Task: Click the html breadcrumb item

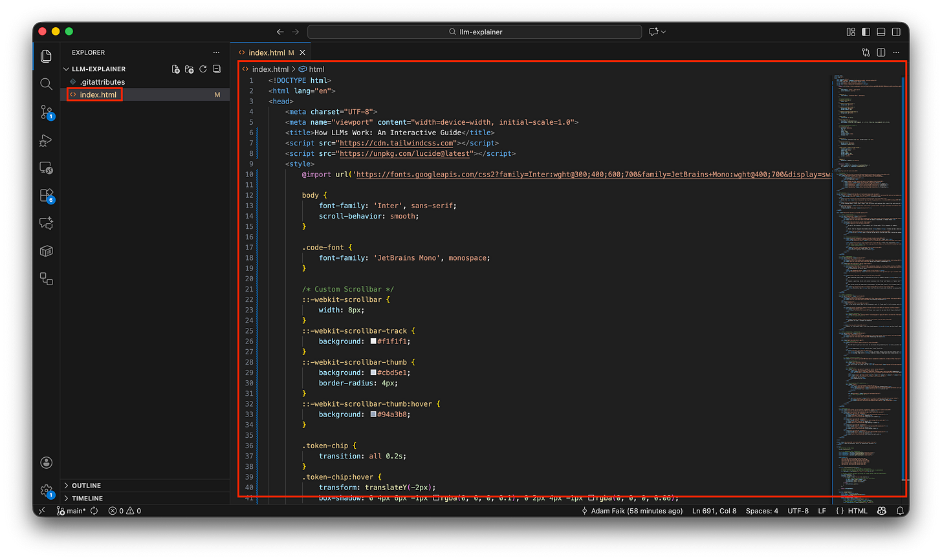Action: (x=316, y=69)
